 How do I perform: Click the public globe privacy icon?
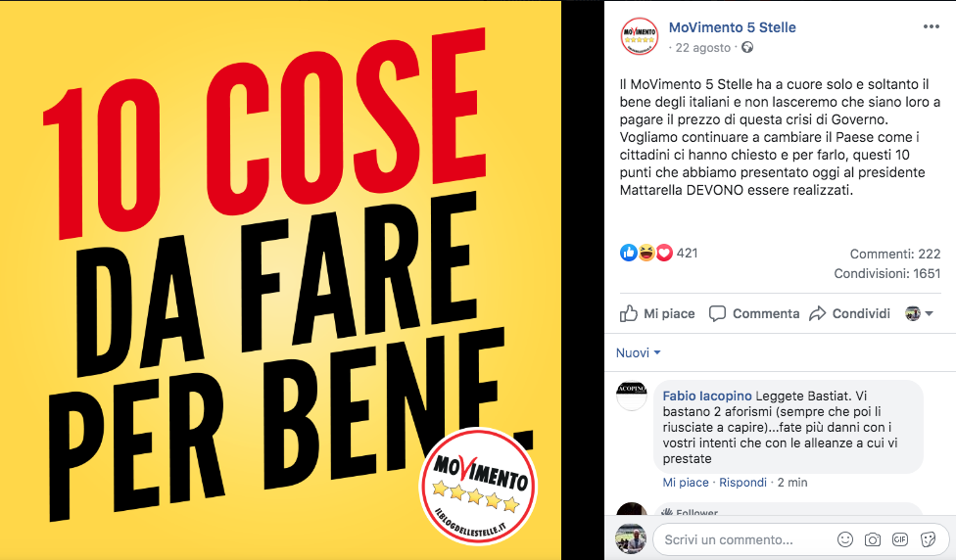coord(746,48)
